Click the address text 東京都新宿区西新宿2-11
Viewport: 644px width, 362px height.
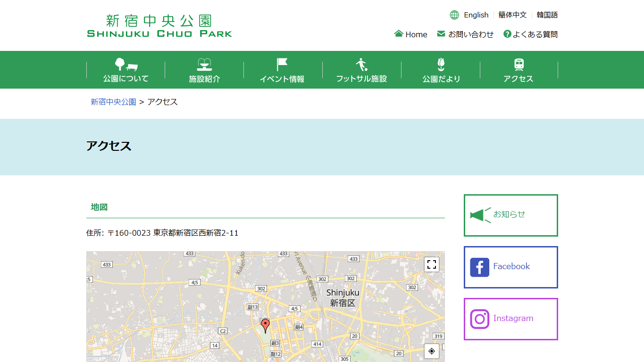(x=196, y=233)
